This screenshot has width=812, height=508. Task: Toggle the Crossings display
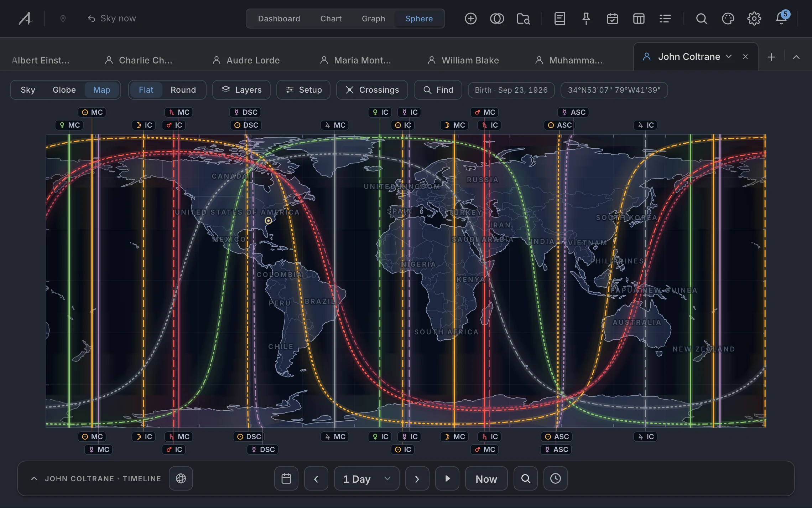click(372, 90)
